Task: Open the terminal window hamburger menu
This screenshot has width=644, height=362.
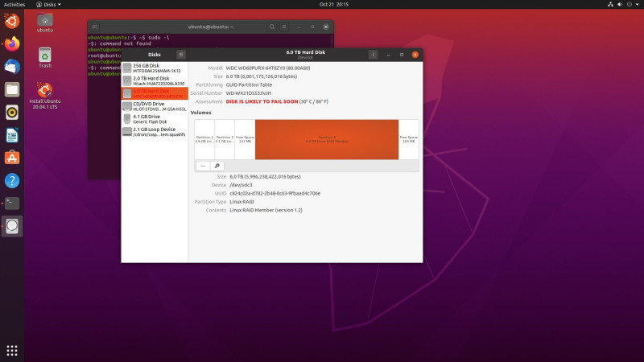Action: (x=284, y=27)
